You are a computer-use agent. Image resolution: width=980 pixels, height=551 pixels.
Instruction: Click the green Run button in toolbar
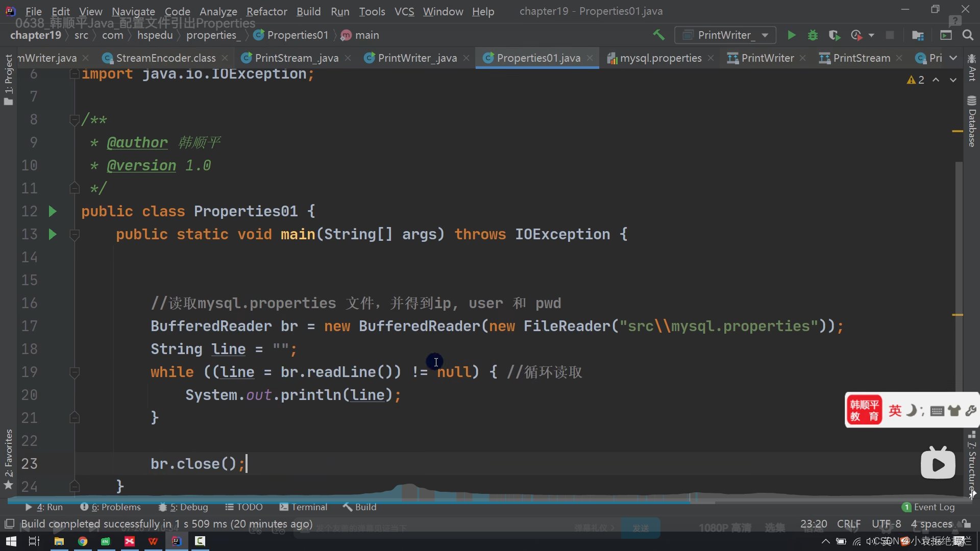[x=791, y=35]
